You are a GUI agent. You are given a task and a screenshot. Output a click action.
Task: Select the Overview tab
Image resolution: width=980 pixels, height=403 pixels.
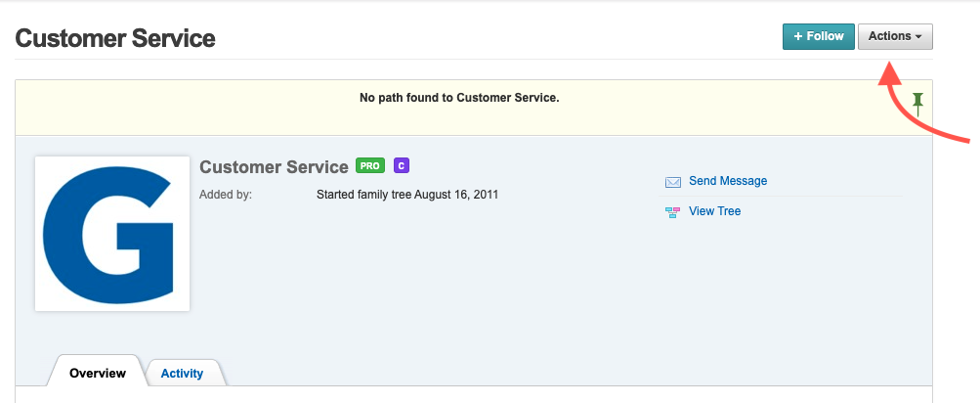(x=98, y=374)
